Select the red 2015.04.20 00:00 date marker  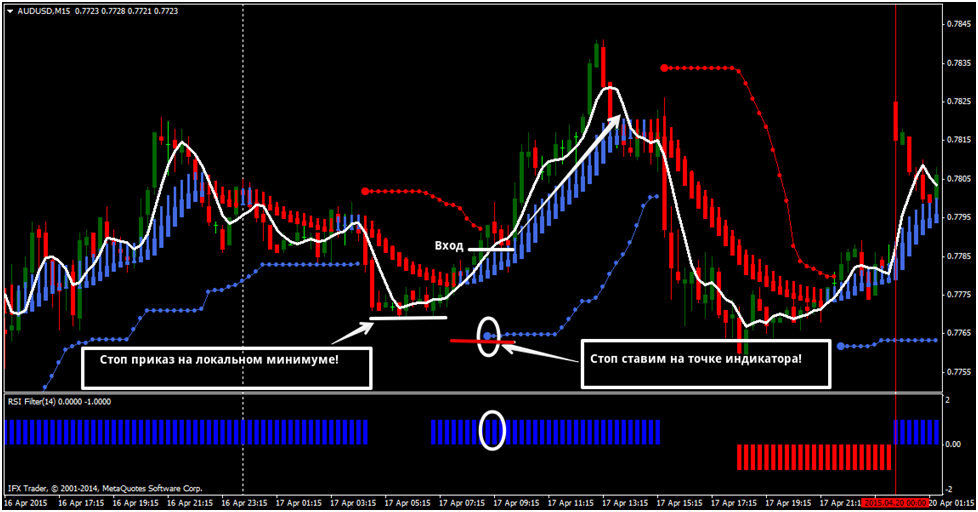point(895,502)
